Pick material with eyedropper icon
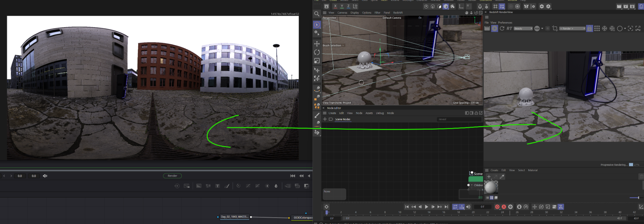This screenshot has height=224, width=644. pos(502,176)
